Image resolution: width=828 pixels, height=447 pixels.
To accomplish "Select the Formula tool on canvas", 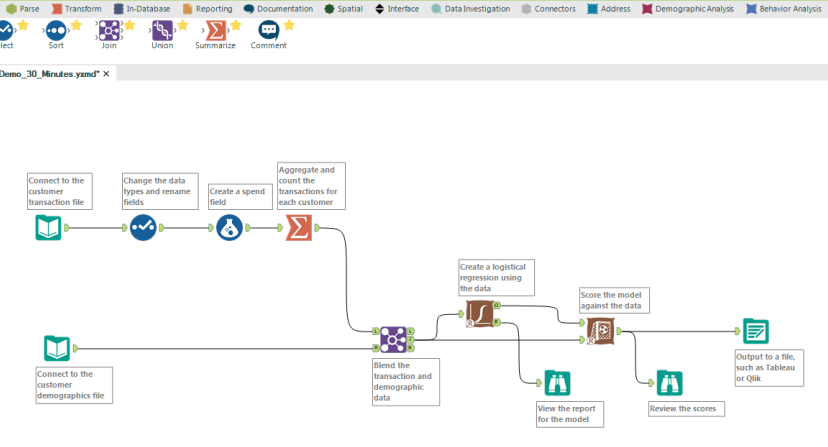I will 229,228.
